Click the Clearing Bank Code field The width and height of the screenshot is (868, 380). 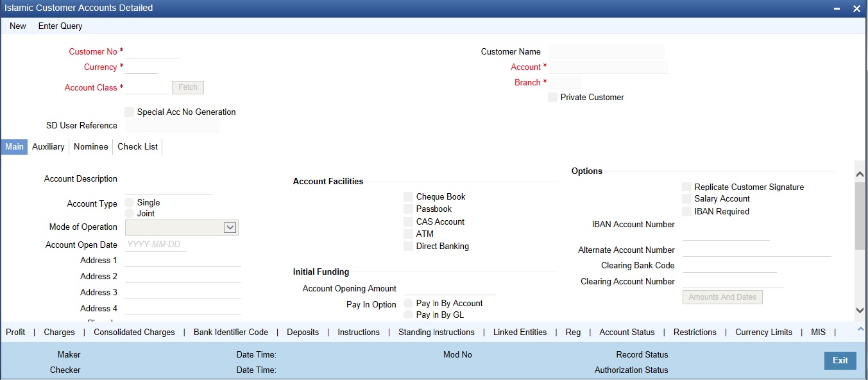pos(729,265)
